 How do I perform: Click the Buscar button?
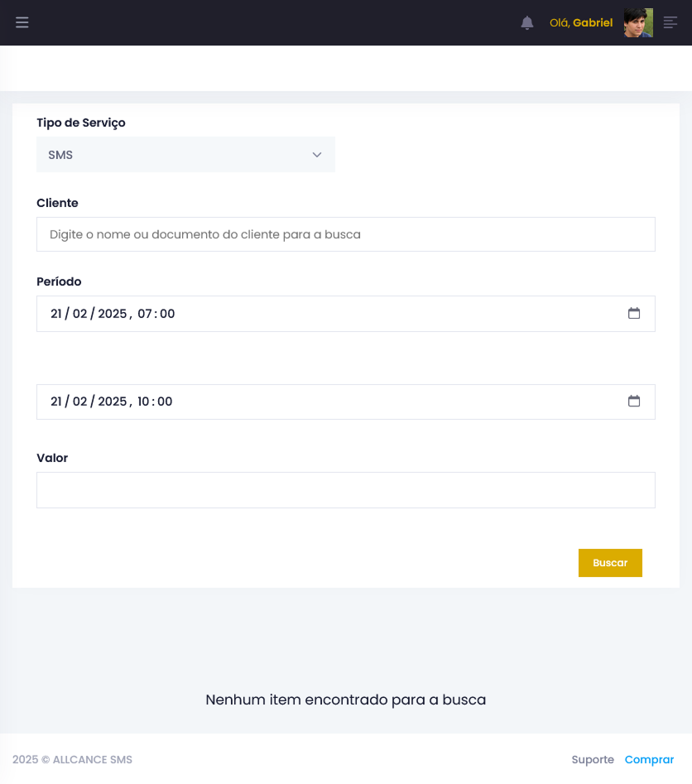610,563
